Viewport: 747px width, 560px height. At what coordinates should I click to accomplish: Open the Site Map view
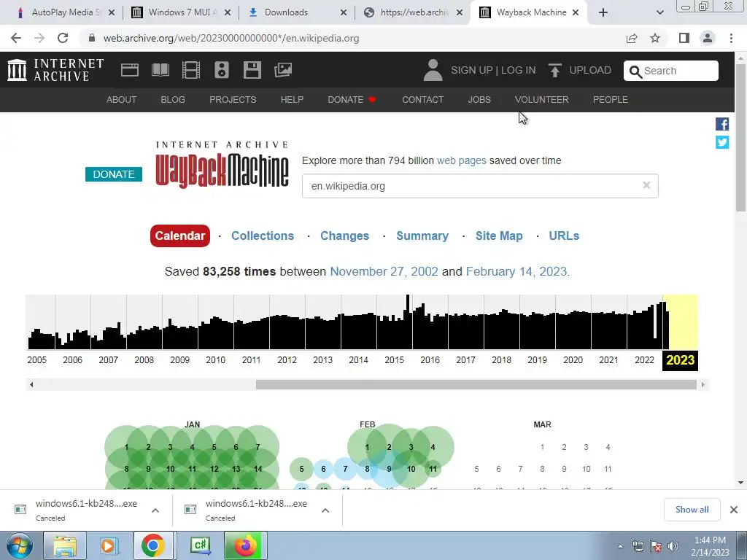pyautogui.click(x=499, y=236)
